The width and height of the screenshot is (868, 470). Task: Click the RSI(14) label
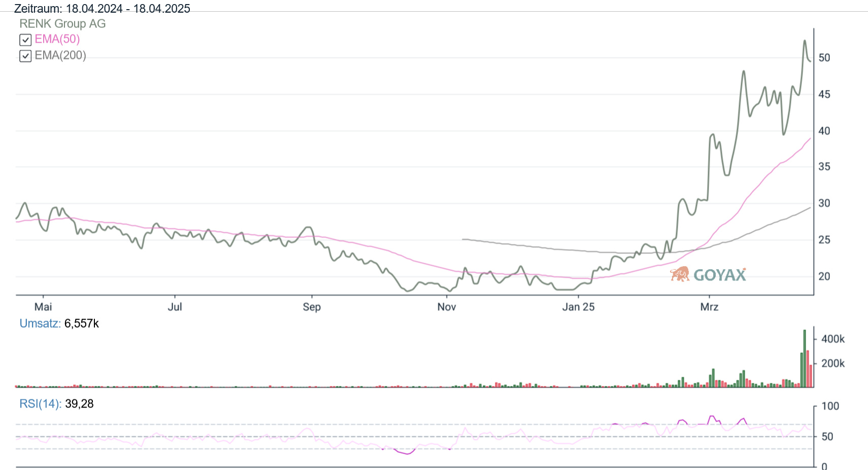click(x=41, y=404)
